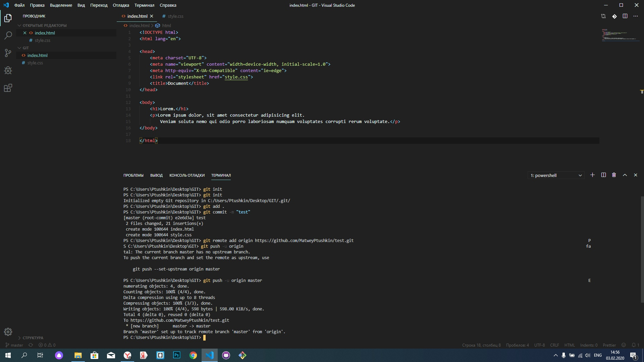
Task: Synchronize changes via status bar sync icon
Action: [x=31, y=345]
